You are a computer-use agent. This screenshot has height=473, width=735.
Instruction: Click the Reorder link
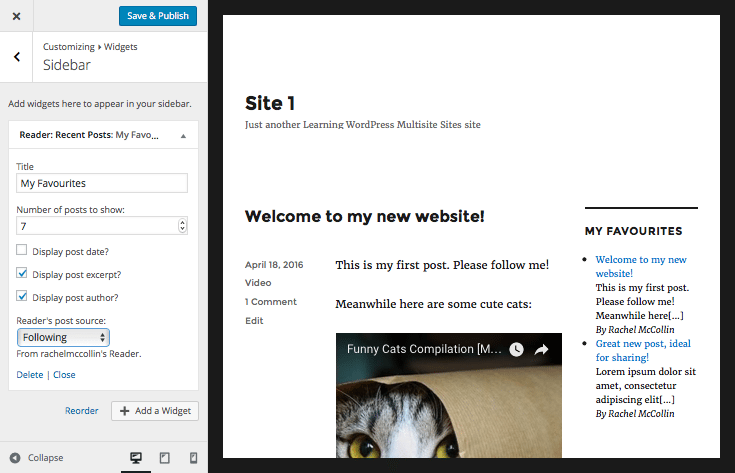pyautogui.click(x=82, y=411)
